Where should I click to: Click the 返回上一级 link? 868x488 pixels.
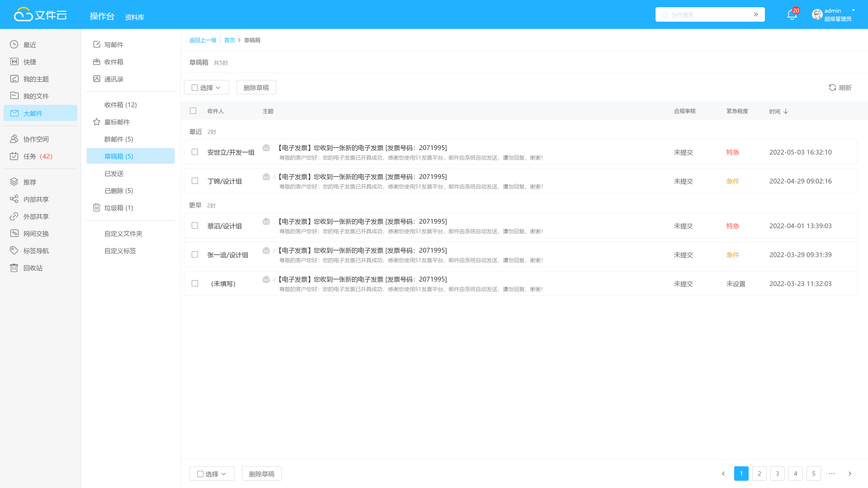203,40
